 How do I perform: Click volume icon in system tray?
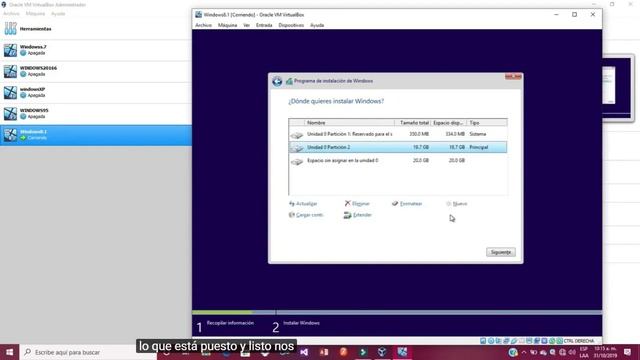click(572, 352)
